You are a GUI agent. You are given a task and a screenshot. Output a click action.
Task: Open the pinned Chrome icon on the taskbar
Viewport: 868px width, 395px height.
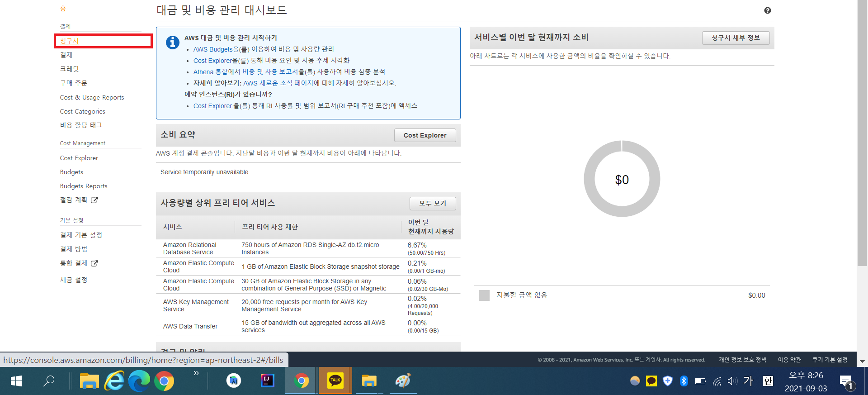164,381
